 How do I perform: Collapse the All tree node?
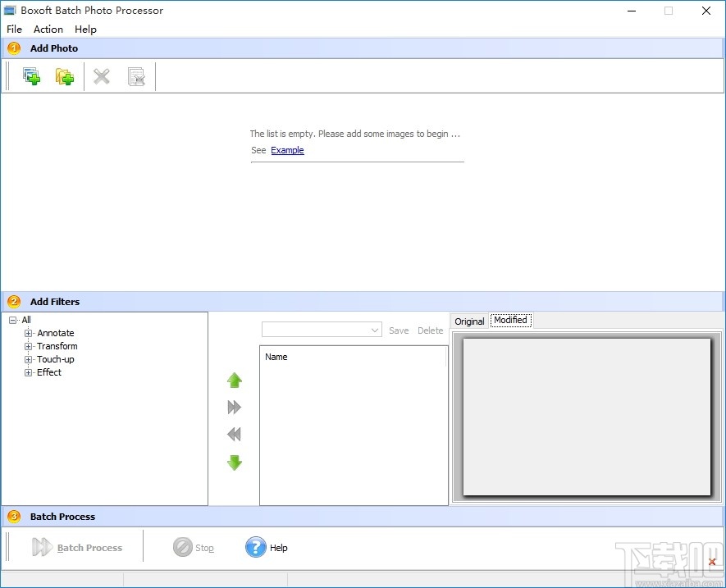click(12, 320)
